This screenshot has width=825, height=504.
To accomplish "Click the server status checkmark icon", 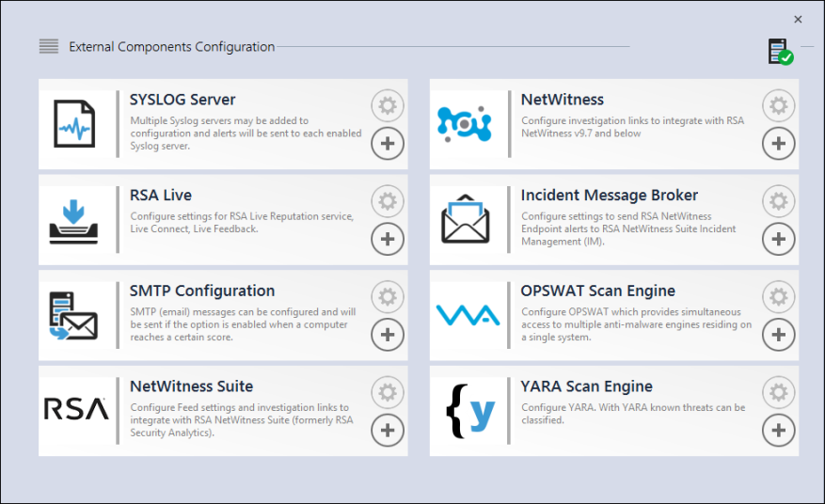I will (x=781, y=52).
